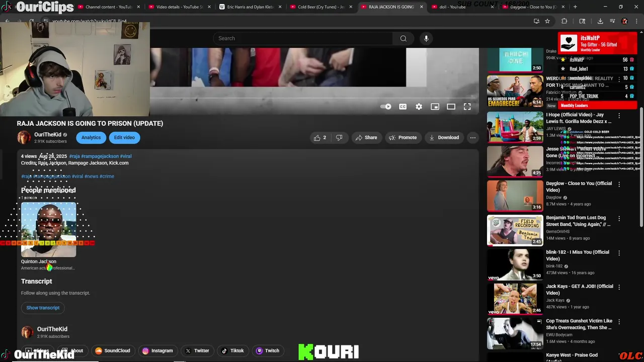Switch player to theater mode
Viewport: 644px width, 362px height.
coord(451,107)
